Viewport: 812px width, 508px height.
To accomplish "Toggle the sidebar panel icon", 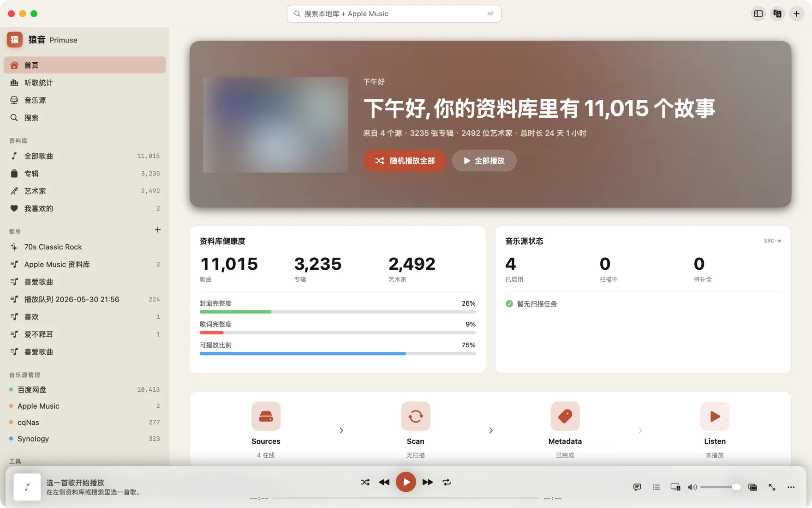I will (758, 14).
